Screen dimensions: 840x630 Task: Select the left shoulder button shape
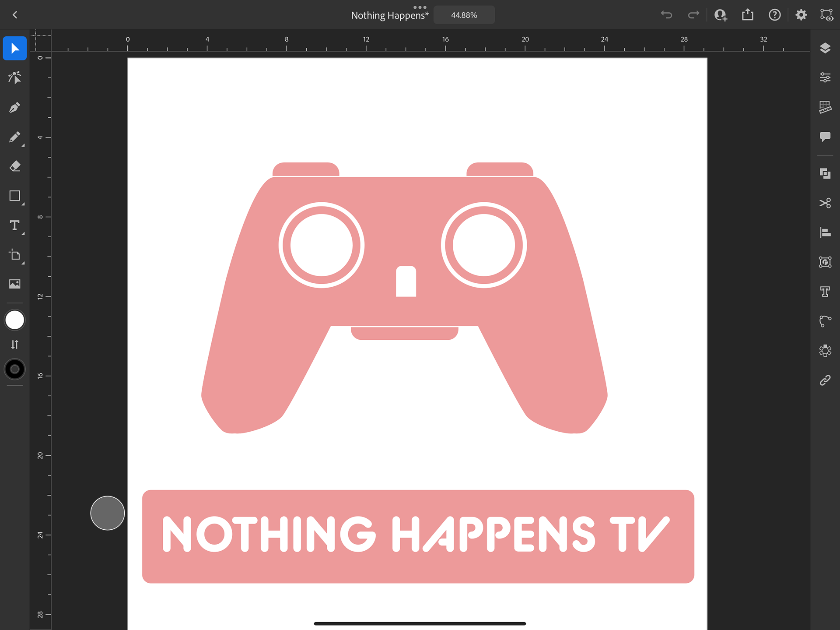(306, 169)
